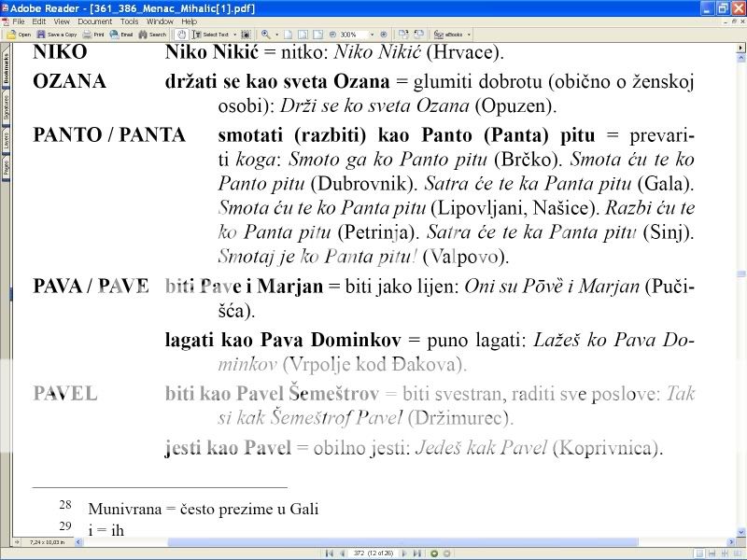This screenshot has height=560, width=747.
Task: Go to the next page
Action: tap(404, 553)
